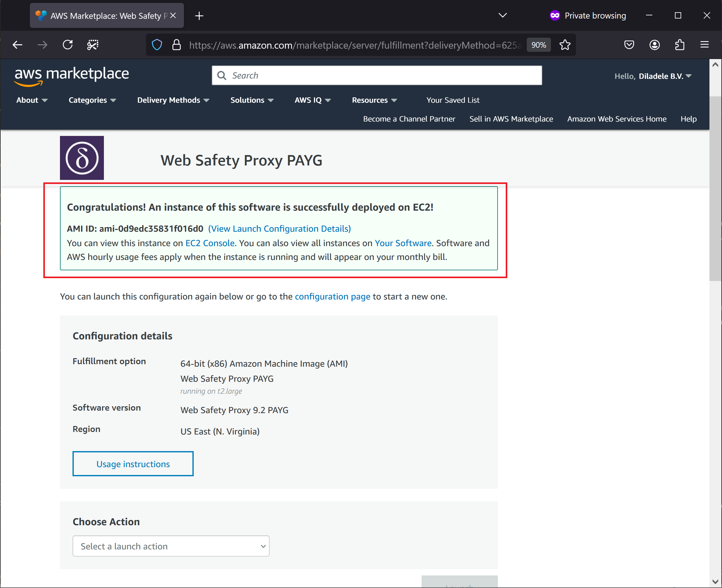
Task: Click the running on t2.large text
Action: pos(211,391)
